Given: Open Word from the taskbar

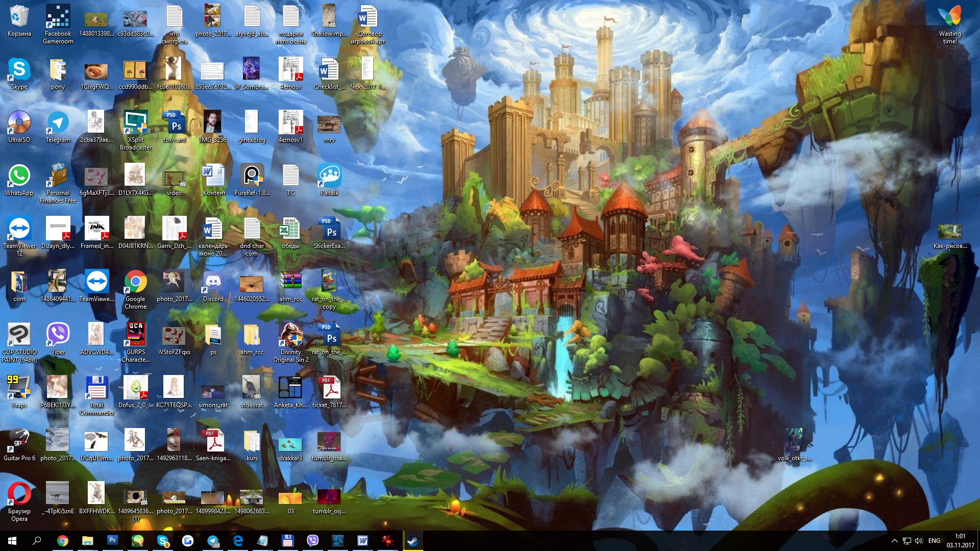Looking at the screenshot, I should tap(362, 541).
